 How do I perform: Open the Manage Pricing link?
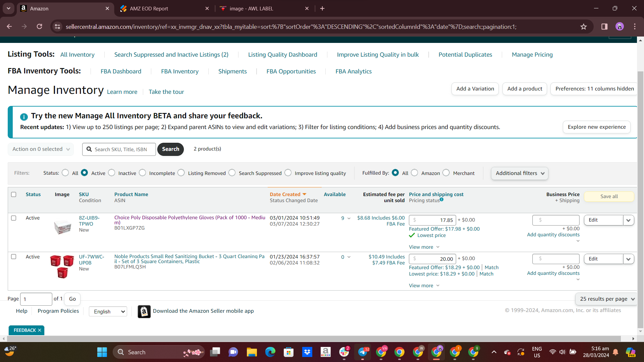pos(532,55)
